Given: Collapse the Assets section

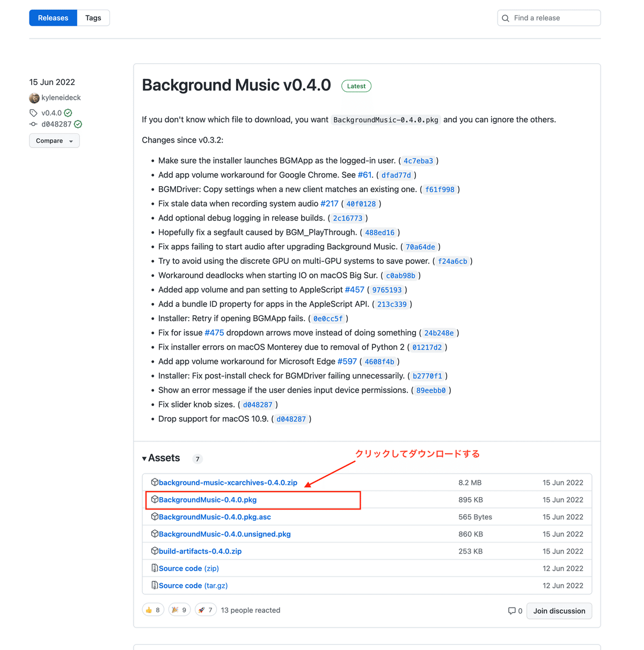Looking at the screenshot, I should pos(161,458).
